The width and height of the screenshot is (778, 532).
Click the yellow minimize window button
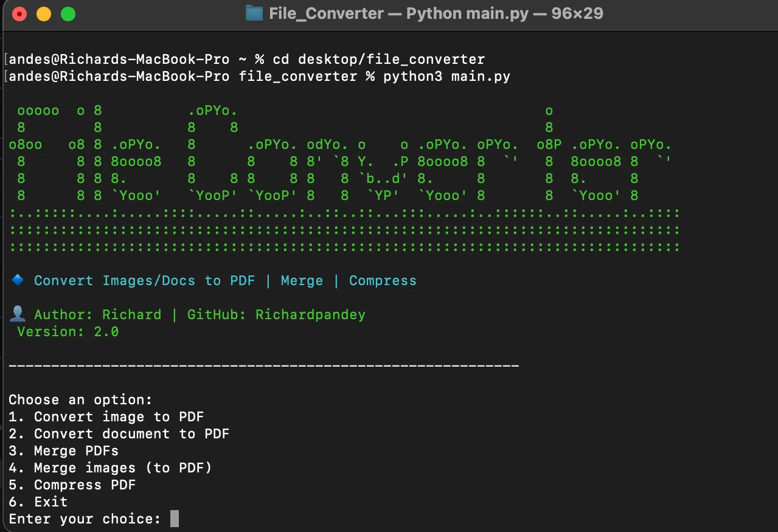pos(43,13)
